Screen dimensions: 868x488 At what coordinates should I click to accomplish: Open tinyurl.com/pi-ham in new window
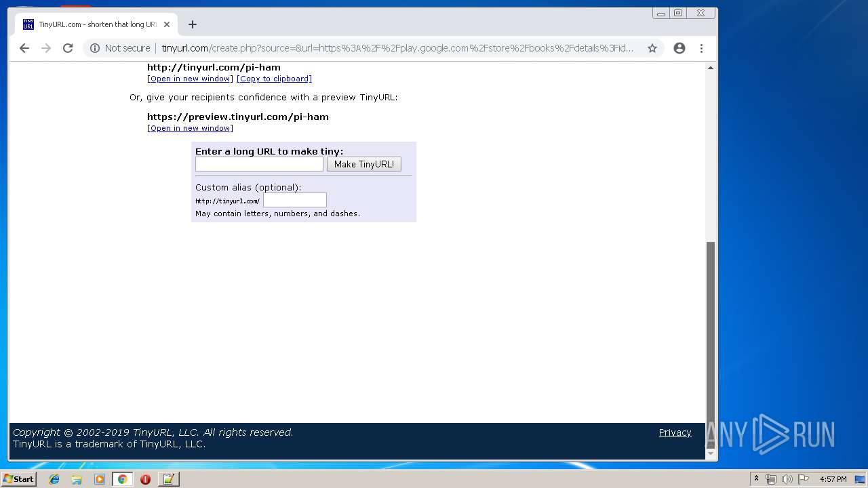coord(190,79)
